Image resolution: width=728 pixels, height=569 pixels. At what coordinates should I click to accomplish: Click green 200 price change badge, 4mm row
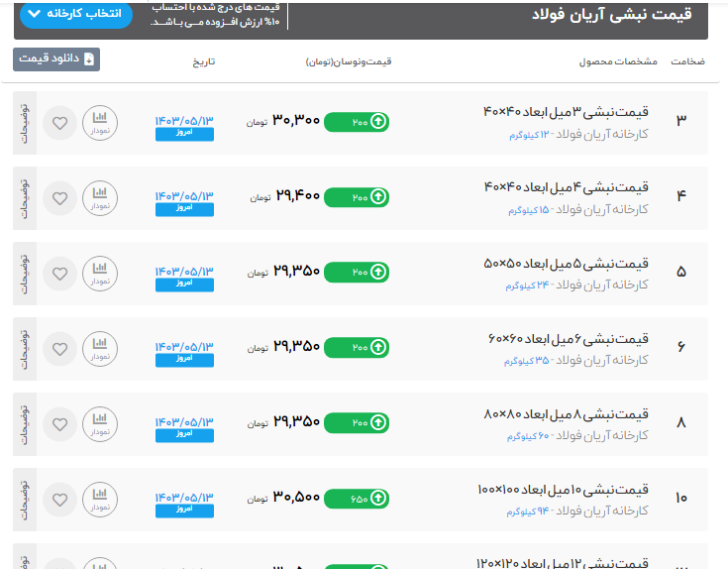click(x=357, y=197)
